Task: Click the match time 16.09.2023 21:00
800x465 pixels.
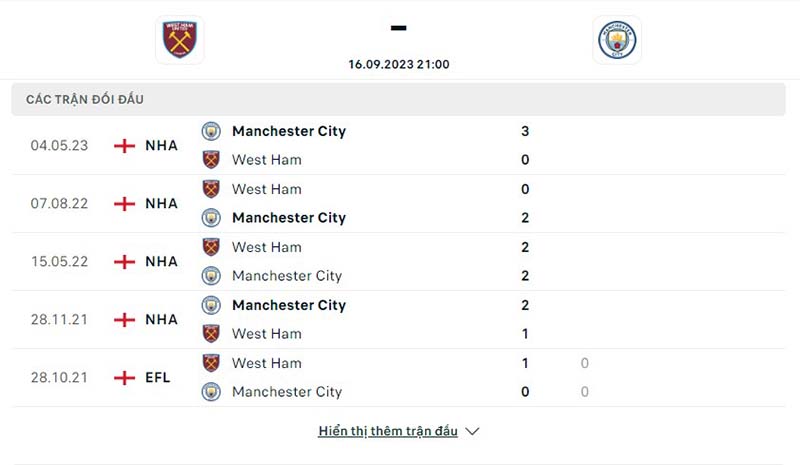Action: [x=399, y=64]
